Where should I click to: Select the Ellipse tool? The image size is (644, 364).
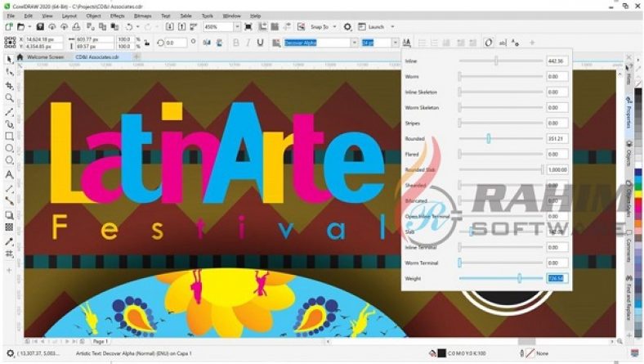(9, 149)
